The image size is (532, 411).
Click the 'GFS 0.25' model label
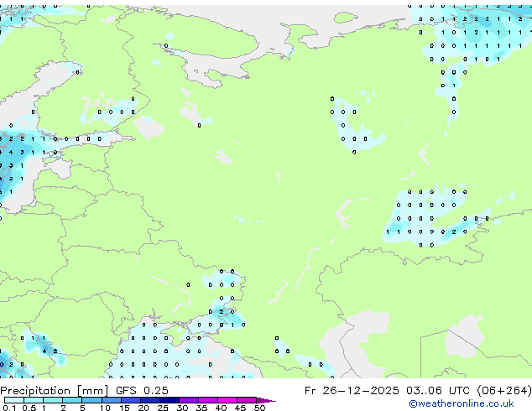click(x=142, y=391)
